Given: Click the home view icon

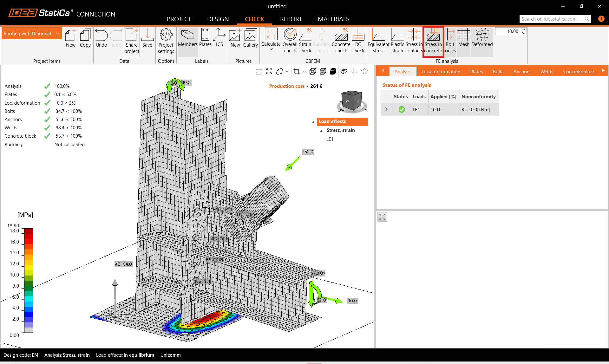Looking at the screenshot, I should [364, 72].
